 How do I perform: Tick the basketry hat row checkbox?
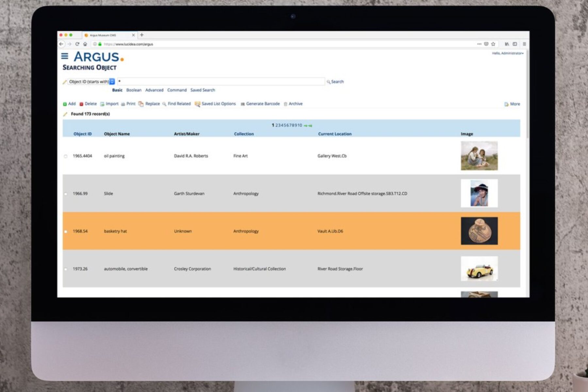pyautogui.click(x=66, y=231)
